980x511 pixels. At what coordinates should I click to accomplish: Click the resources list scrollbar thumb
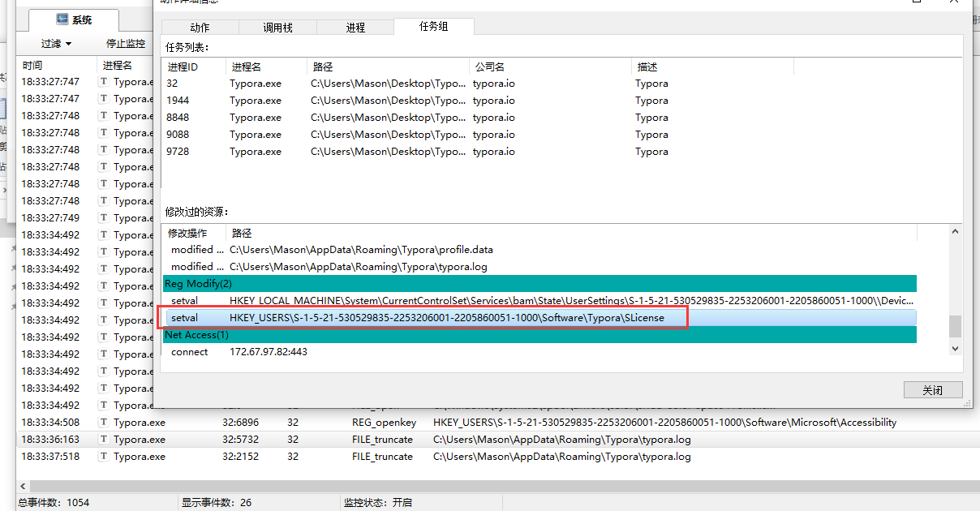[x=955, y=326]
